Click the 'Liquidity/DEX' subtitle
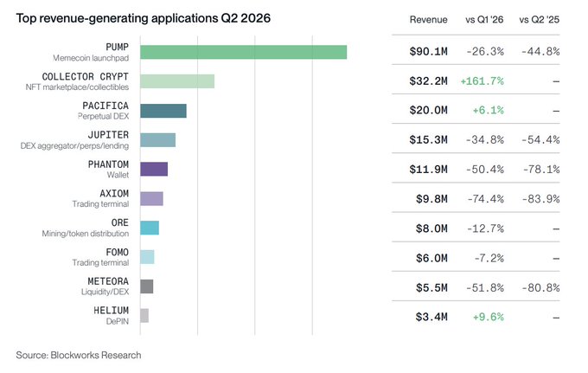This screenshot has width=588, height=373. (105, 292)
